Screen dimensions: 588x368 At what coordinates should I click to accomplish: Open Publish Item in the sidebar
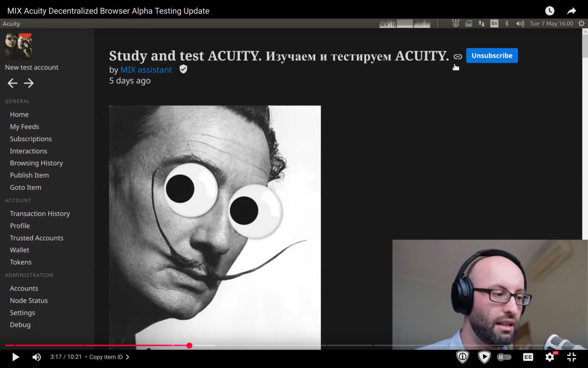coord(29,175)
